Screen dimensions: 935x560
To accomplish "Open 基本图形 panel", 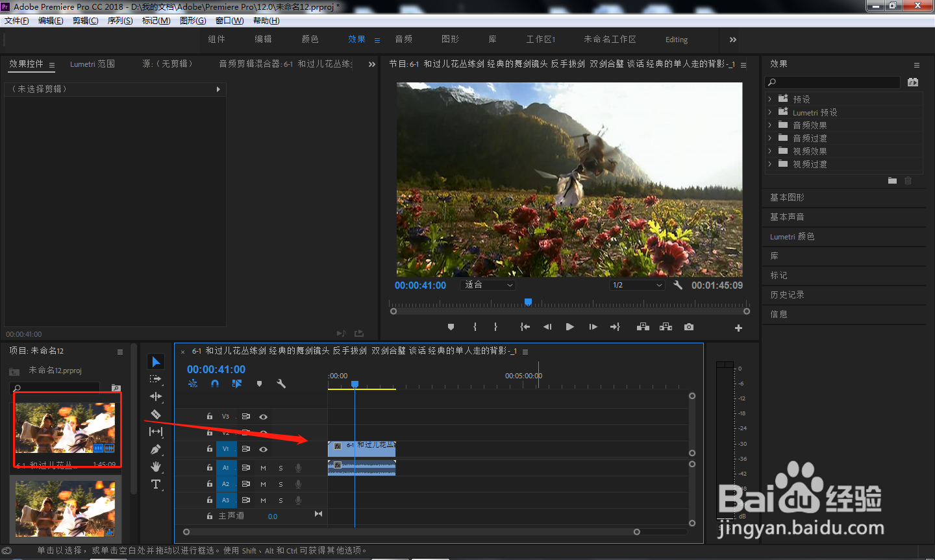I will pos(787,197).
